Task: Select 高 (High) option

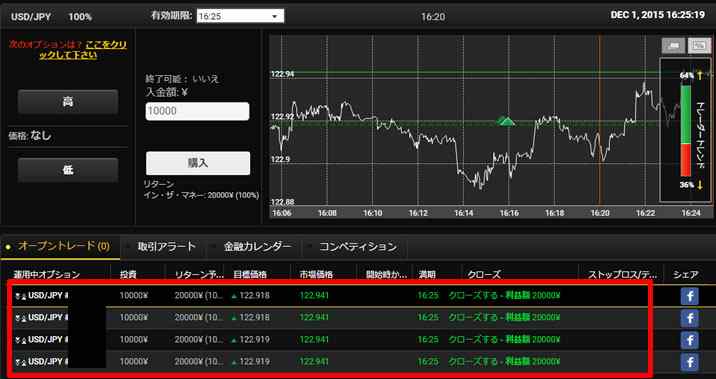Action: tap(68, 101)
